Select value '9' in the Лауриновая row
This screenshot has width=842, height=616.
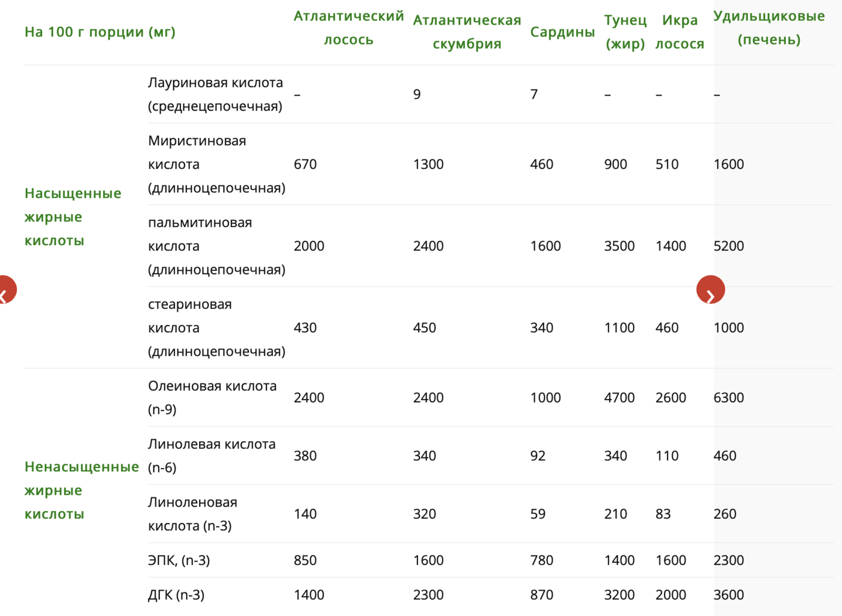417,94
